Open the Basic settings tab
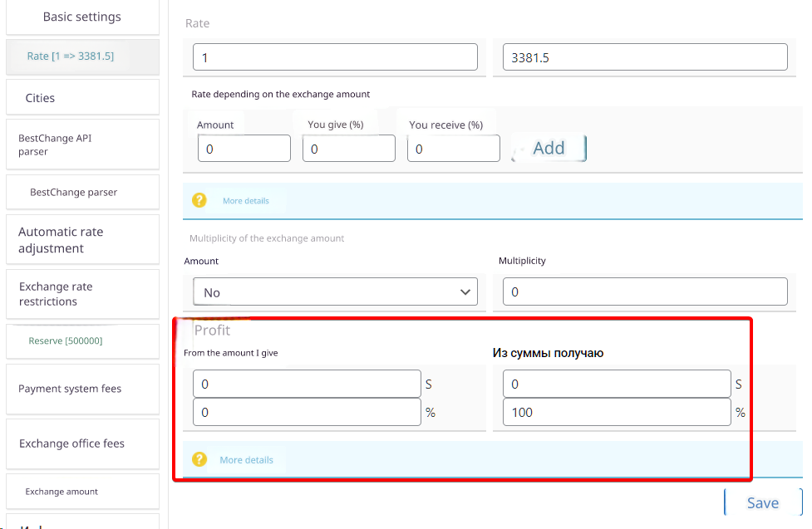Viewport: 812px width, 529px height. (x=81, y=17)
